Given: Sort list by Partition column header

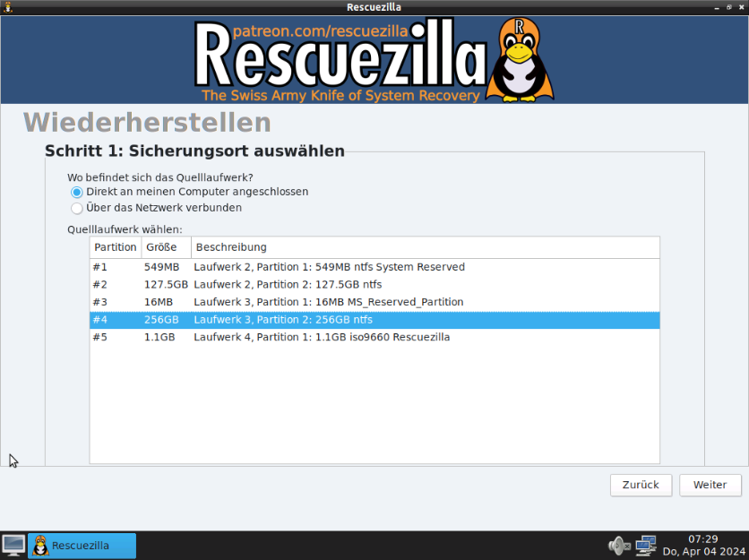Looking at the screenshot, I should point(115,247).
